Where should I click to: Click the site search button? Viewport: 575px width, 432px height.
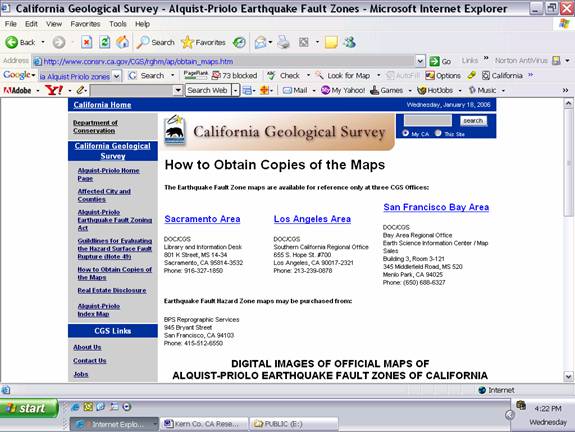pyautogui.click(x=473, y=121)
